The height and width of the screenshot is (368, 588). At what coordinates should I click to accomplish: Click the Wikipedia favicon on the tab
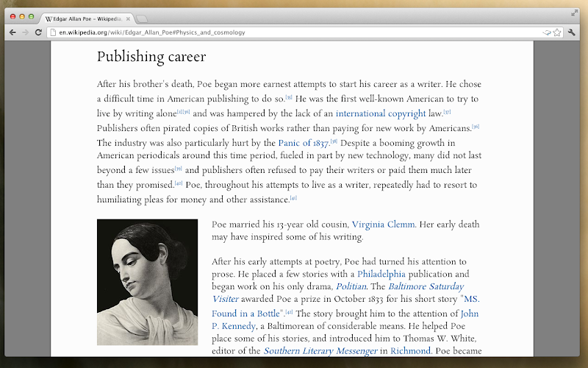coord(49,19)
